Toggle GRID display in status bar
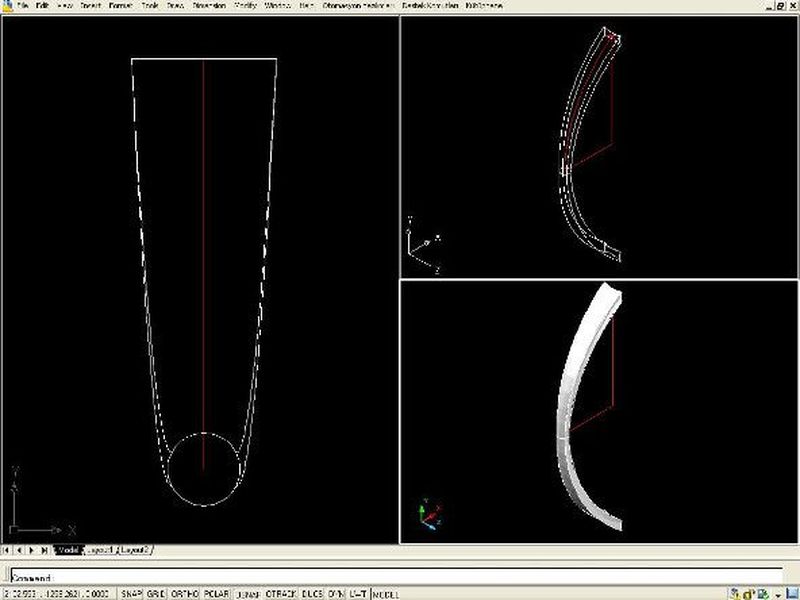The width and height of the screenshot is (800, 600). (x=155, y=593)
